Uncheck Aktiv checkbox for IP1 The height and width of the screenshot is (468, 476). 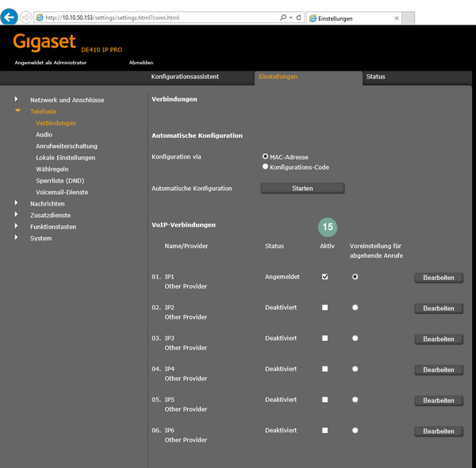tap(324, 277)
